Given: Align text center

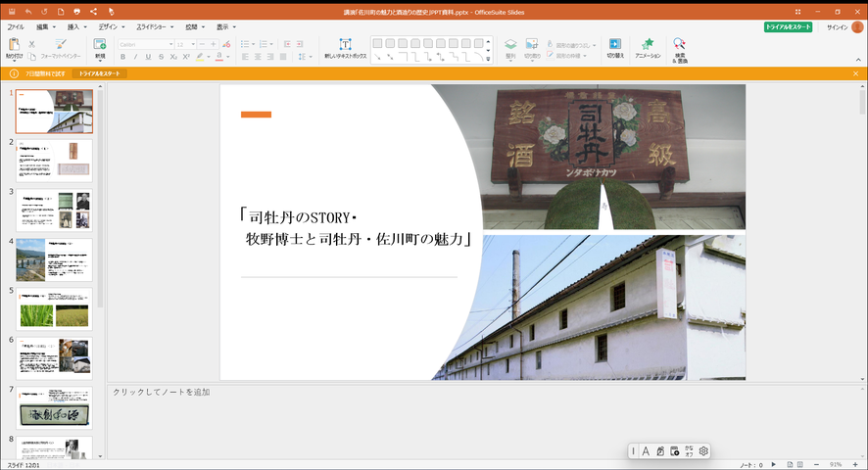Looking at the screenshot, I should coord(258,57).
